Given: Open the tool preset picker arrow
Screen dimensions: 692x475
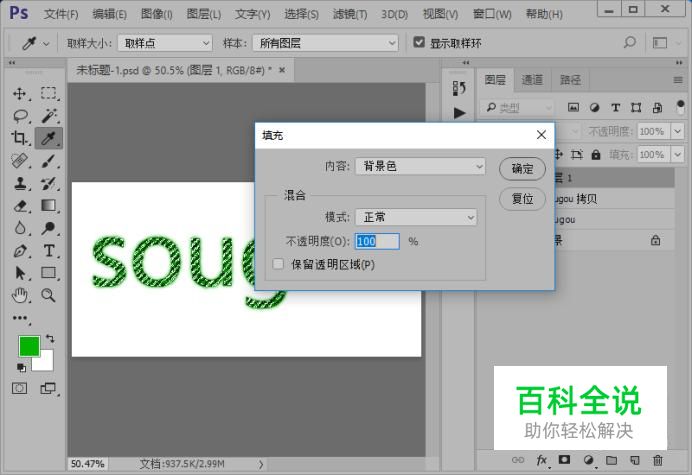Looking at the screenshot, I should [x=46, y=43].
